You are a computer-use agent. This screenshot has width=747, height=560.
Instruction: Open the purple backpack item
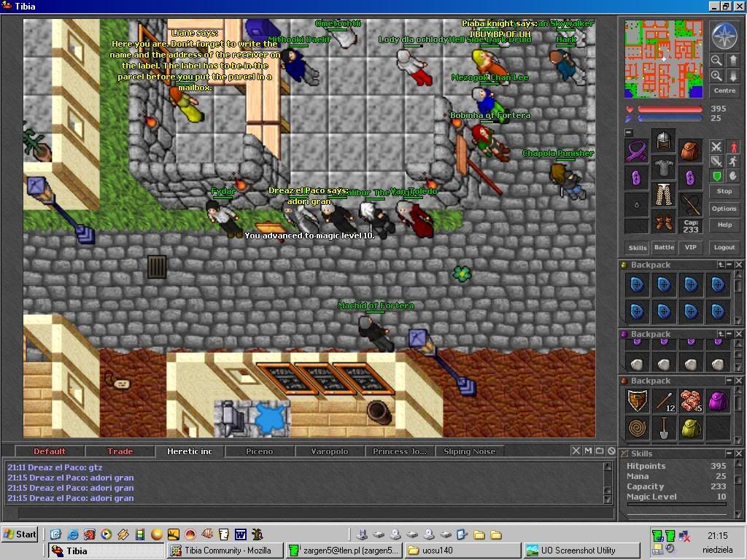(718, 401)
